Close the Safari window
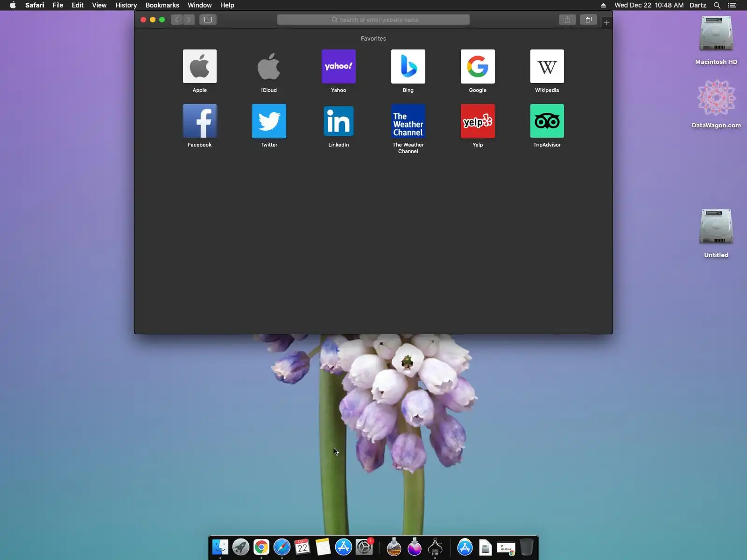 (143, 20)
